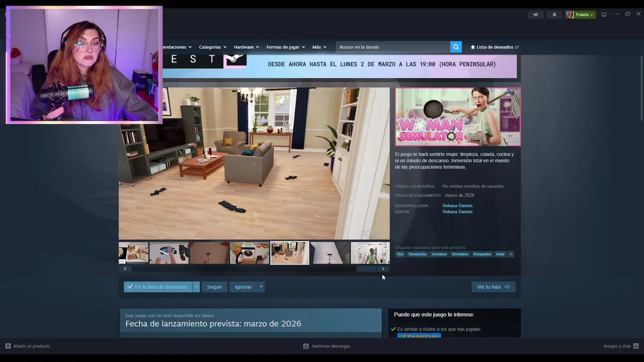Screen dimensions: 644x362
Task: Click the fullscreen icon on the screenshot
Action: click(x=382, y=234)
